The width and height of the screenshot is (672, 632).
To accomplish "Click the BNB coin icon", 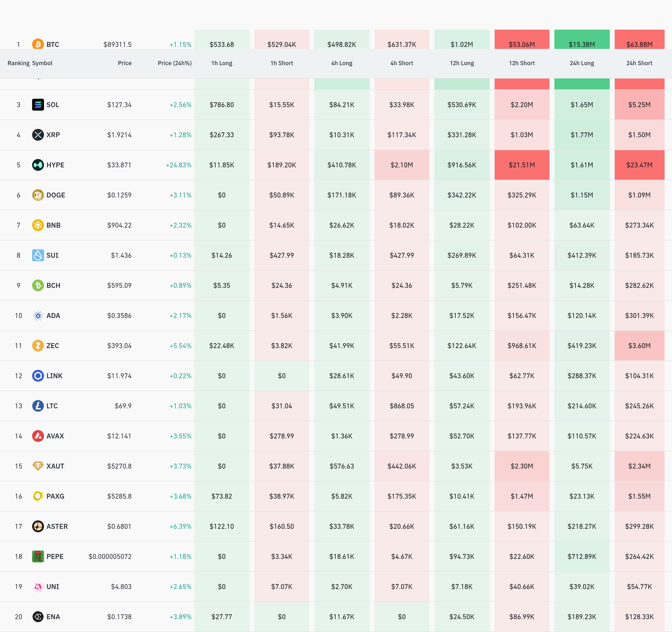I will pyautogui.click(x=38, y=225).
